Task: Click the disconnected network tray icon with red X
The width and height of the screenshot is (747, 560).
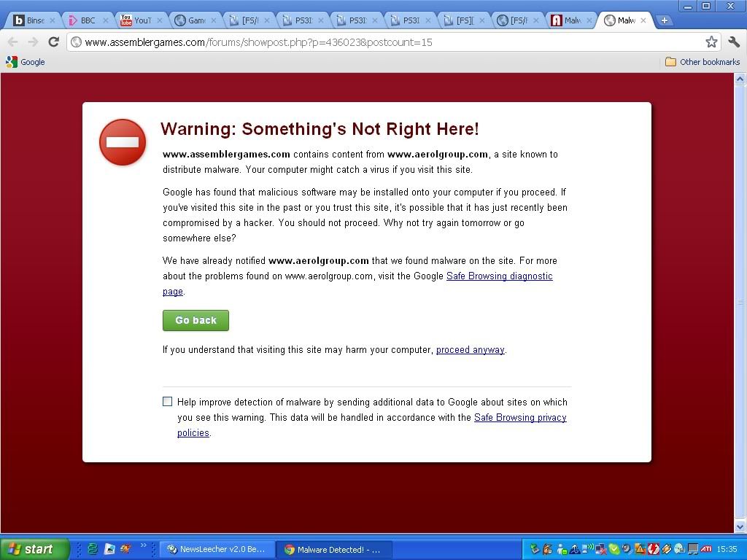Action: [601, 550]
